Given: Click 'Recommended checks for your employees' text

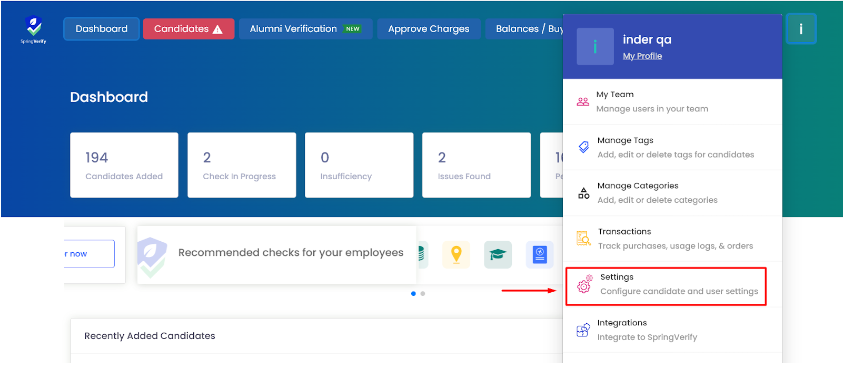Looking at the screenshot, I should 291,252.
